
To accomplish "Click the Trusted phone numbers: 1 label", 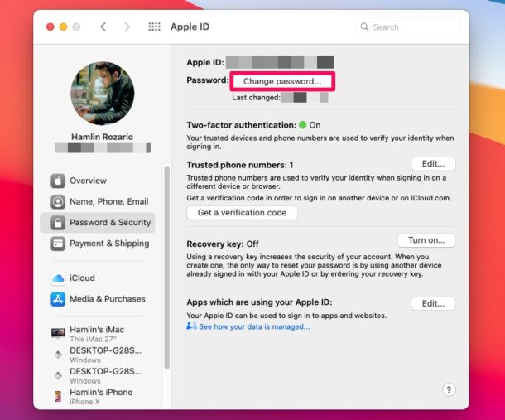I will coord(240,165).
